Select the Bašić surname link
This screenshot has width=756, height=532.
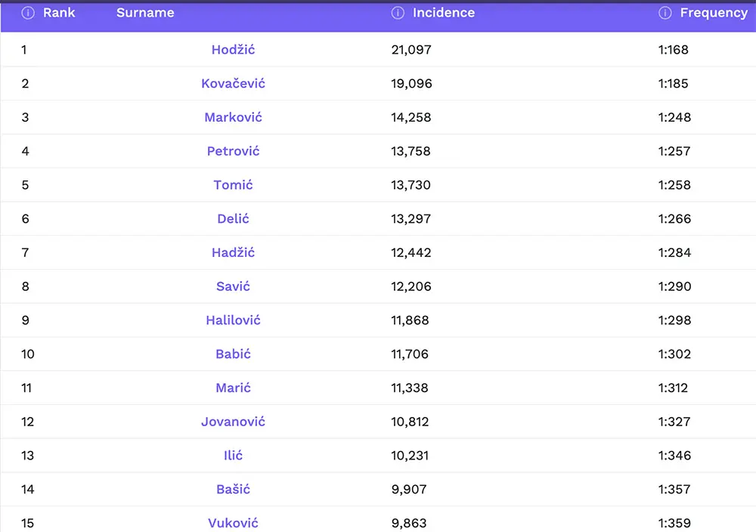[x=233, y=489]
